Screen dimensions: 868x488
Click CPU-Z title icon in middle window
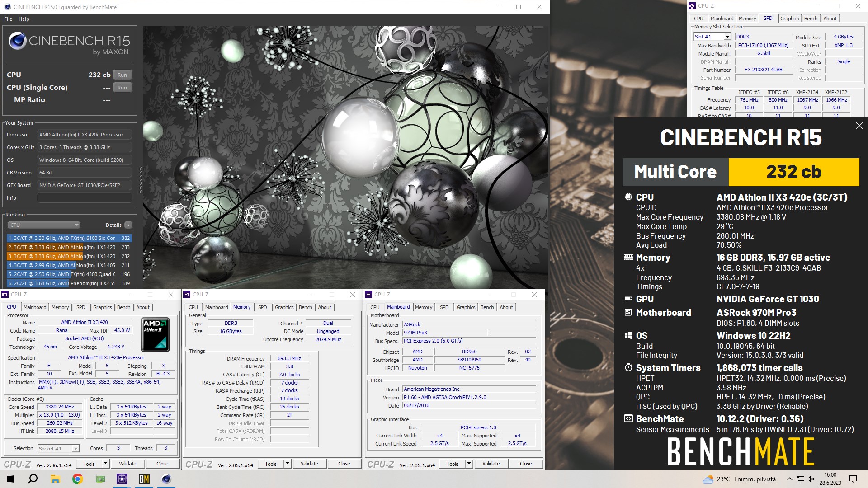187,295
